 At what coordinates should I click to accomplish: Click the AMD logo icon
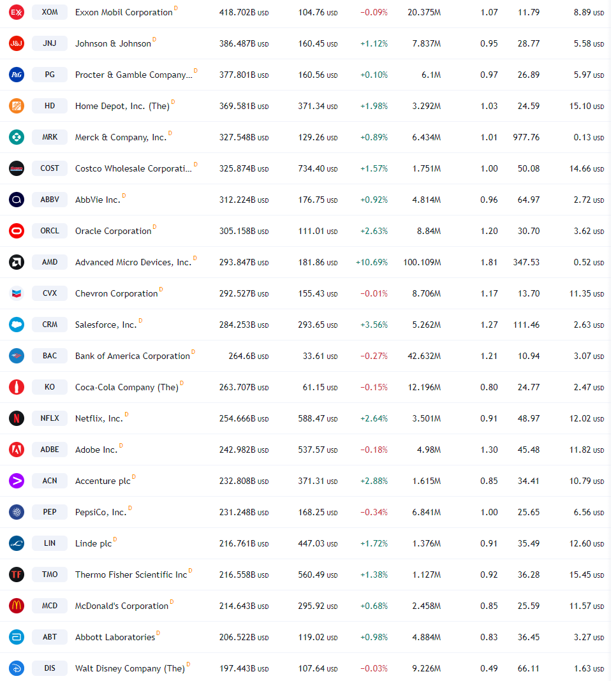pos(17,262)
